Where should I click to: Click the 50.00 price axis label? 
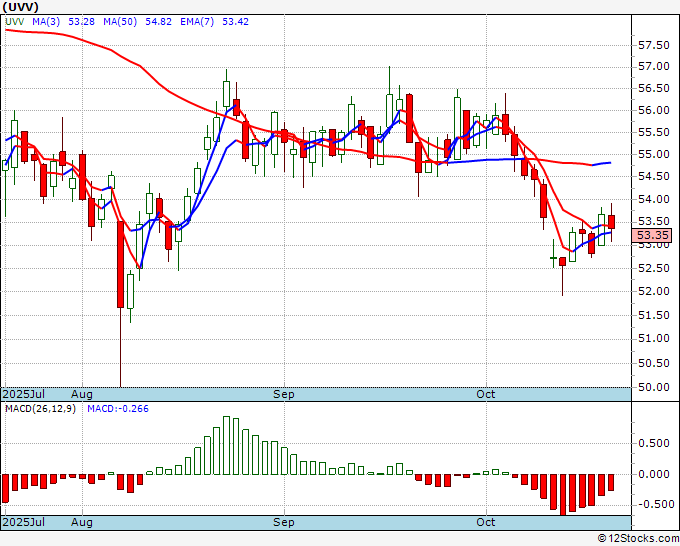[x=654, y=387]
